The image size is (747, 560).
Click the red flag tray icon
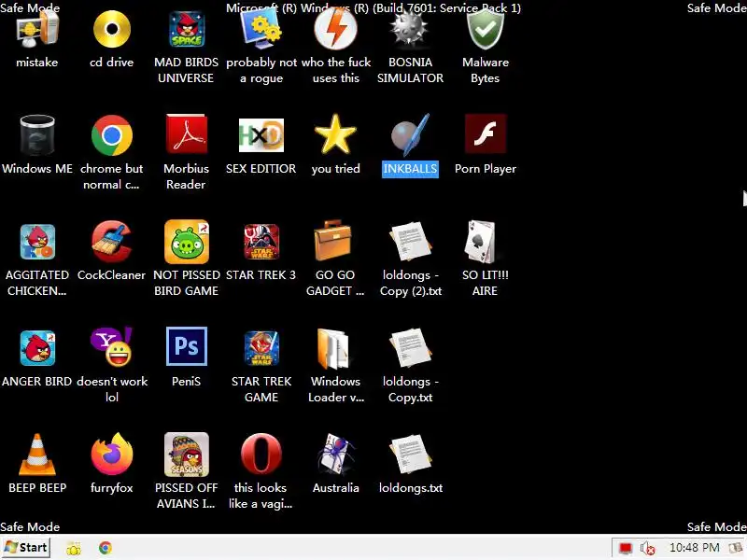click(x=626, y=549)
